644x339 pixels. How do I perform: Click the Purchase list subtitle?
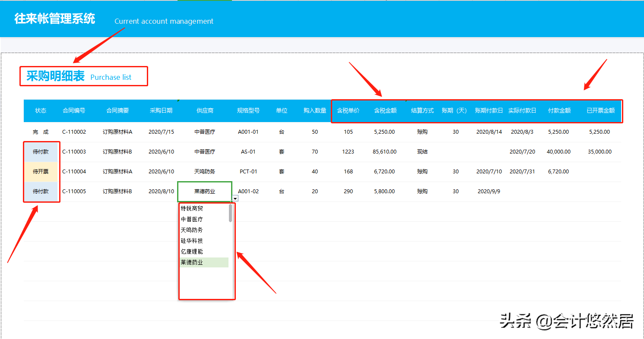[x=111, y=77]
